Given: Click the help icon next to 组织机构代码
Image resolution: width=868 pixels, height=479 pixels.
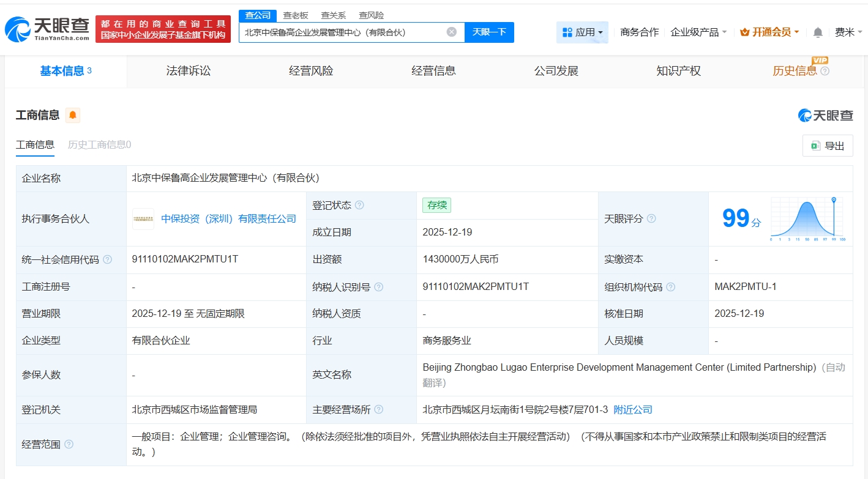Looking at the screenshot, I should tap(671, 286).
